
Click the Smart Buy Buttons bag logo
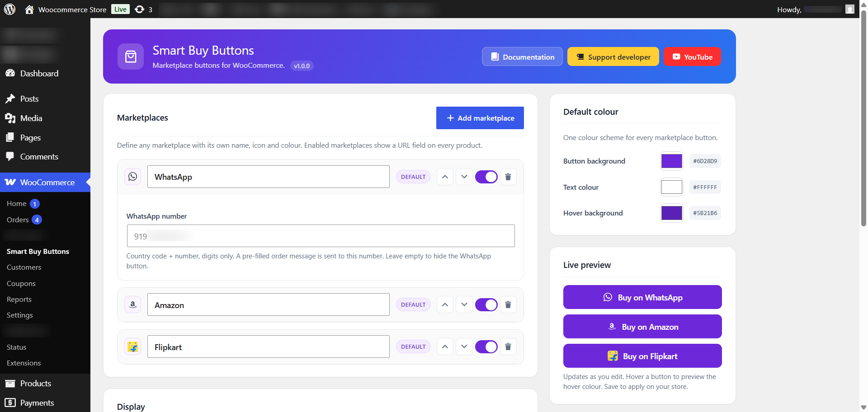coord(131,56)
